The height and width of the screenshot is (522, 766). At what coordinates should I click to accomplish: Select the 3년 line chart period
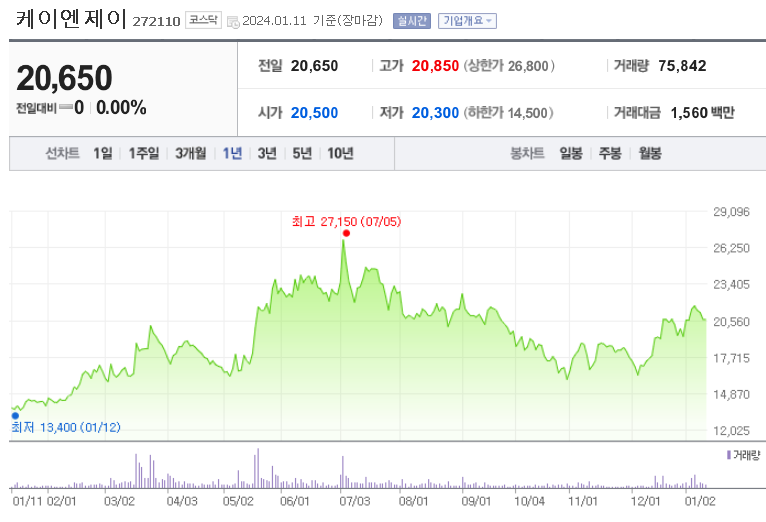(x=267, y=153)
